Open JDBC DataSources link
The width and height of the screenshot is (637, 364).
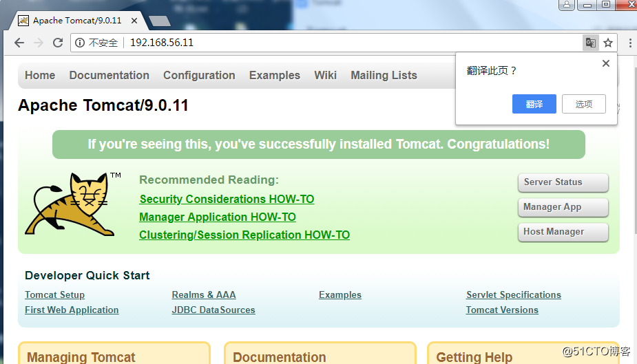point(213,310)
